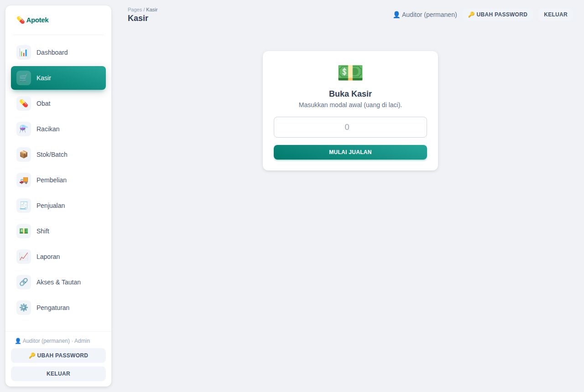Click the Buka Kasir heading
Image resolution: width=584 pixels, height=392 pixels.
tap(350, 94)
